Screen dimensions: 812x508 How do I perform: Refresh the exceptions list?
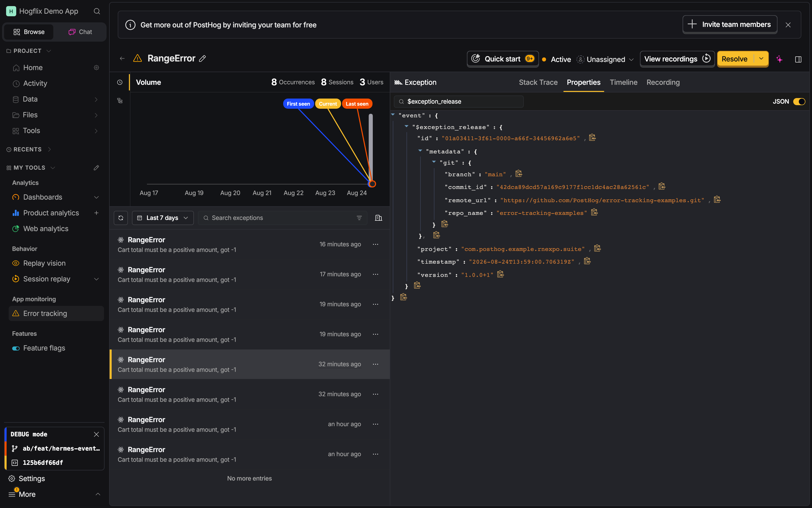pyautogui.click(x=121, y=218)
